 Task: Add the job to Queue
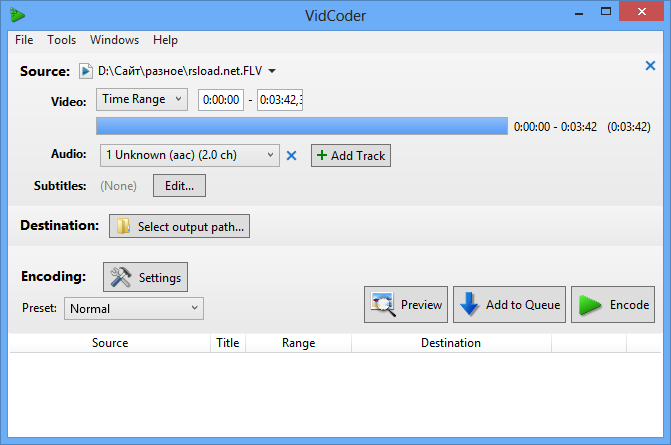(509, 305)
